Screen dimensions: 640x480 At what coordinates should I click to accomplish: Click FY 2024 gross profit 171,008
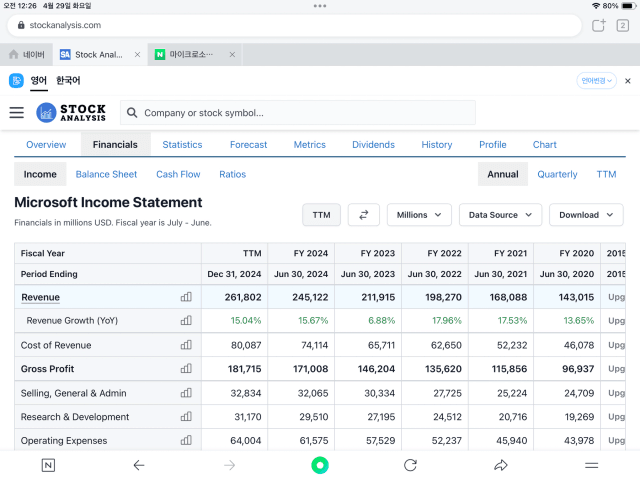311,369
